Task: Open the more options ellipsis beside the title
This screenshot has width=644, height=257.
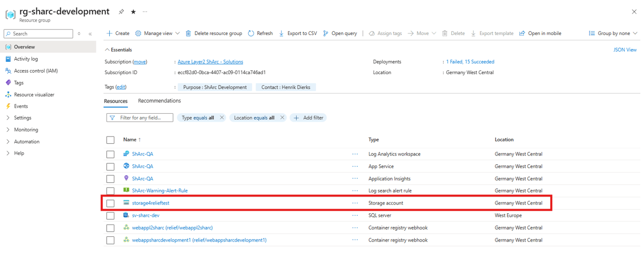Action: point(145,11)
